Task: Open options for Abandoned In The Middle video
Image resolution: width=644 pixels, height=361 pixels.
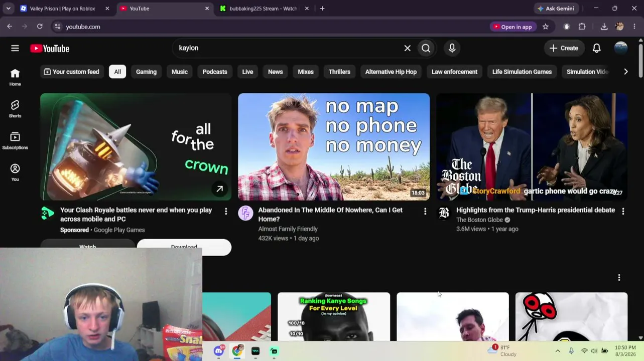Action: 425,212
